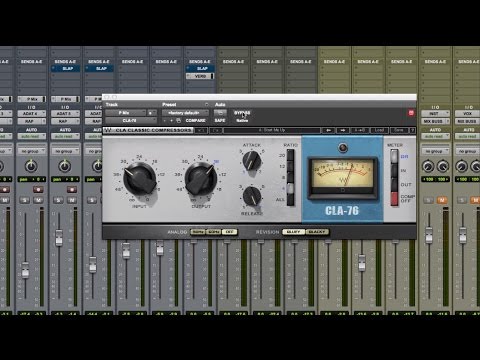Click the Compare button
The image size is (480, 360).
point(195,120)
